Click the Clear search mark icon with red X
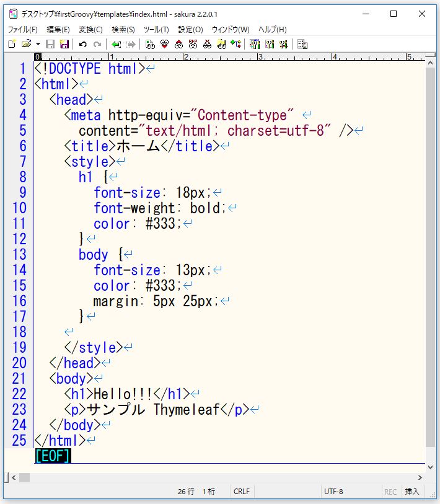The width and height of the screenshot is (440, 504). (208, 44)
